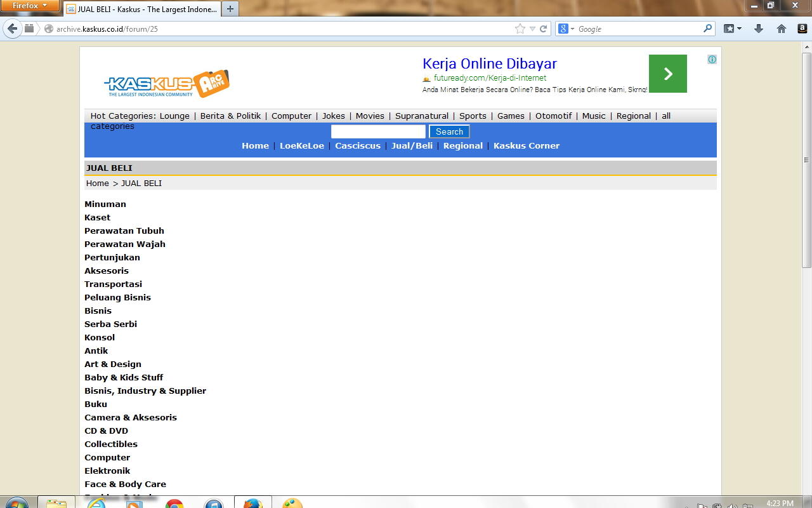
Task: Open Jual/Beli navigation link
Action: 412,145
